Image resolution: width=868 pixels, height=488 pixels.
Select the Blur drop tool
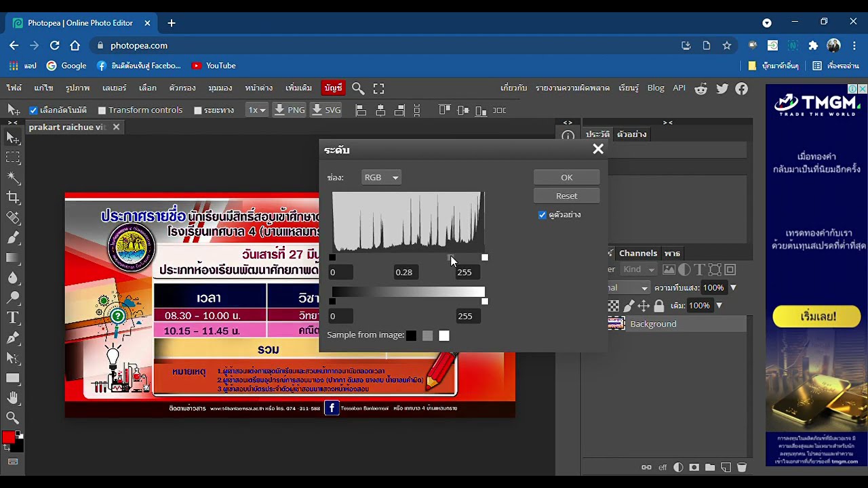[x=13, y=278]
